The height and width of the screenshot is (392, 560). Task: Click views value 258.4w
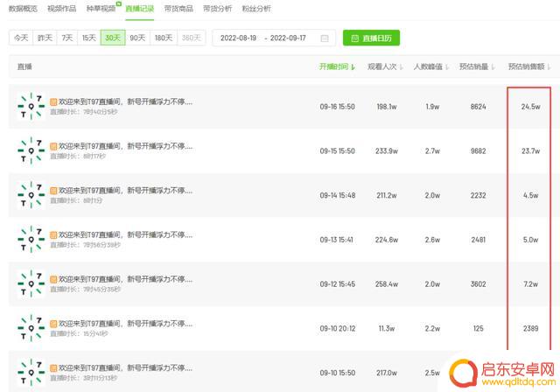(x=387, y=284)
